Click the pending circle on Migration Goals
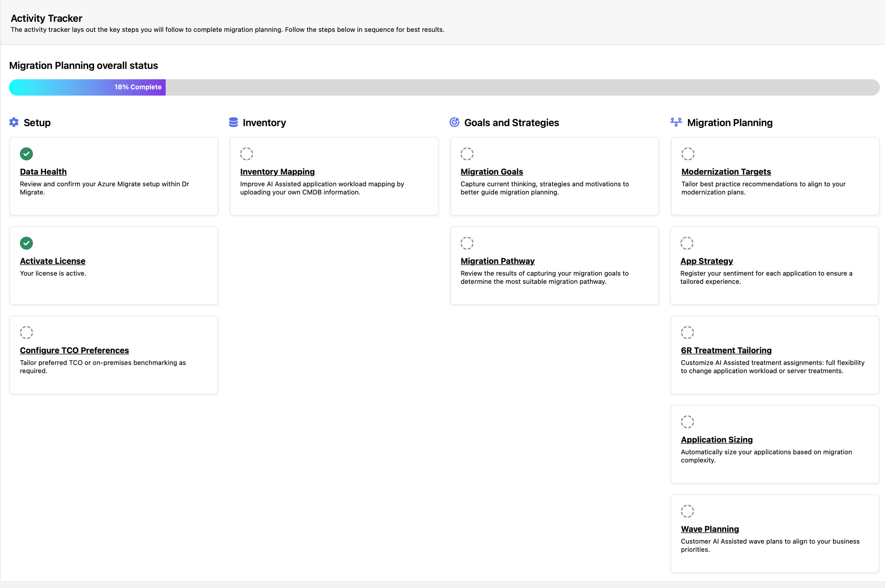 467,154
